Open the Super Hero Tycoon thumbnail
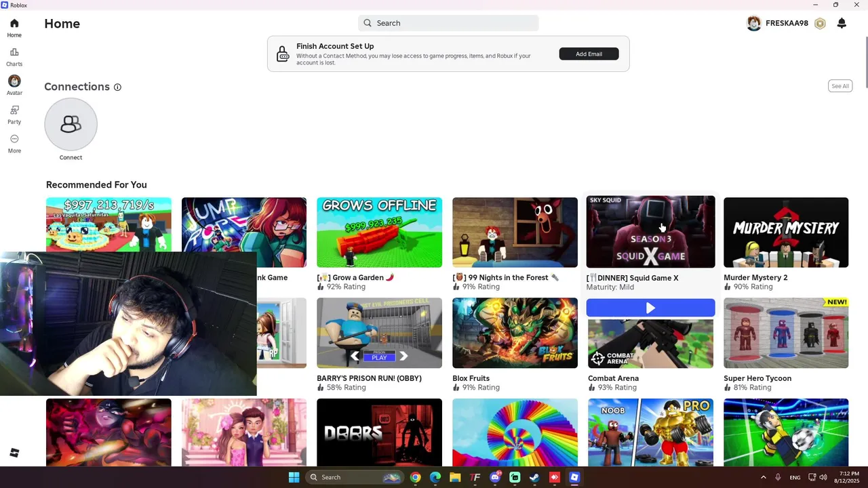868x488 pixels. coord(786,333)
